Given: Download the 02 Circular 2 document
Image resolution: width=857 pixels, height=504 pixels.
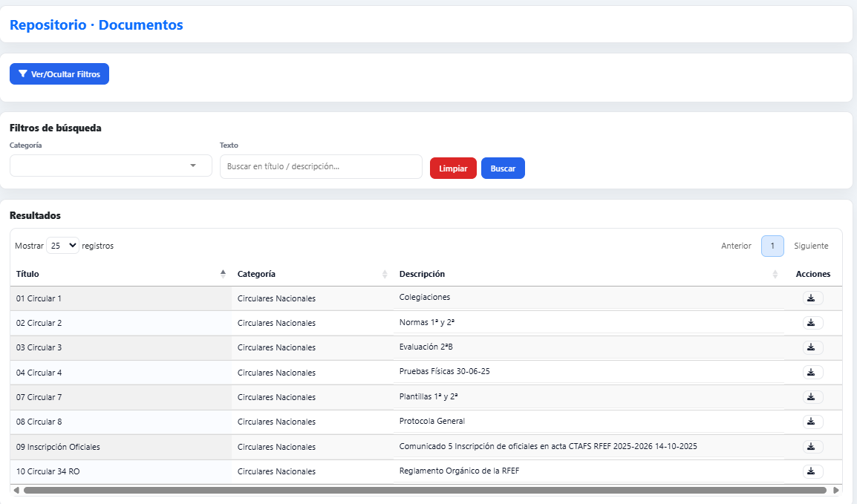Looking at the screenshot, I should [x=812, y=323].
